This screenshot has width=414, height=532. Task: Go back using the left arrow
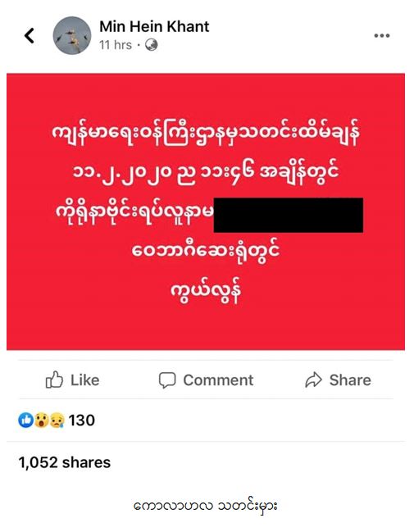30,35
